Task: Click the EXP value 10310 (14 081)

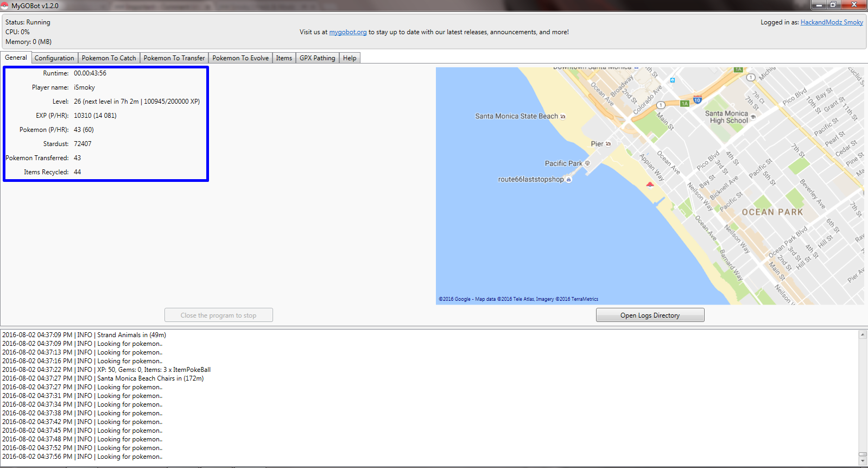Action: [x=95, y=116]
